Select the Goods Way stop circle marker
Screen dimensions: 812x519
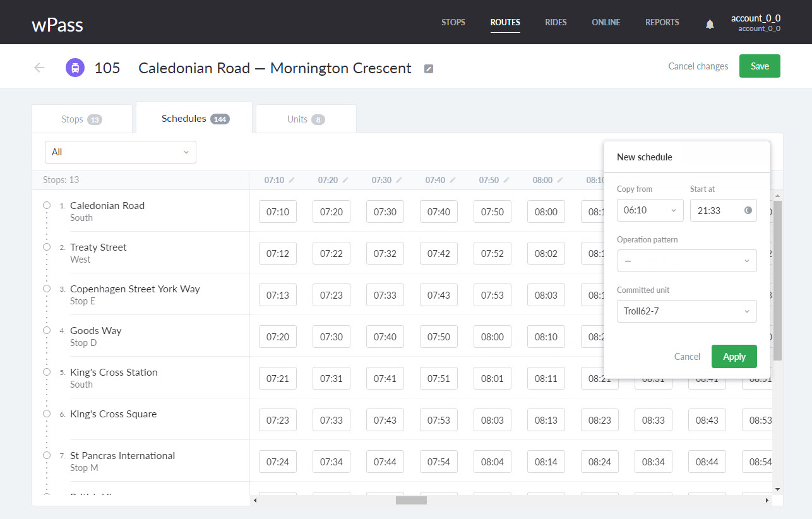coord(47,331)
